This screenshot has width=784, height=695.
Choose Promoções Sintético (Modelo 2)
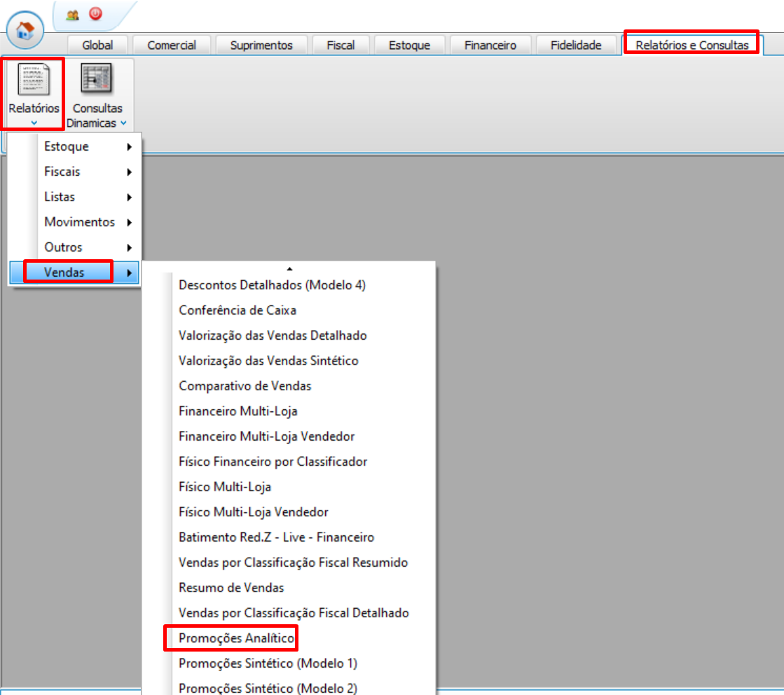(x=268, y=688)
